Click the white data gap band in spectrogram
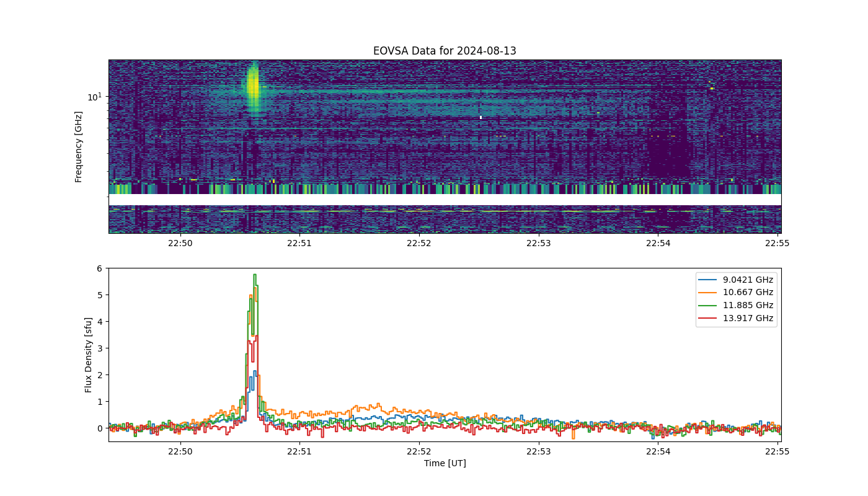Image resolution: width=868 pixels, height=496 pixels. 445,200
